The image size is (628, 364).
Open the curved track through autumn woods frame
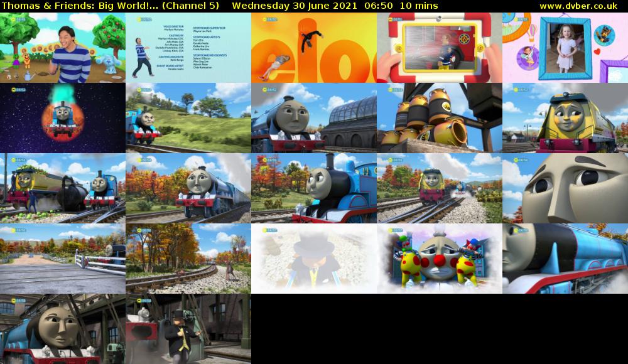click(x=188, y=259)
